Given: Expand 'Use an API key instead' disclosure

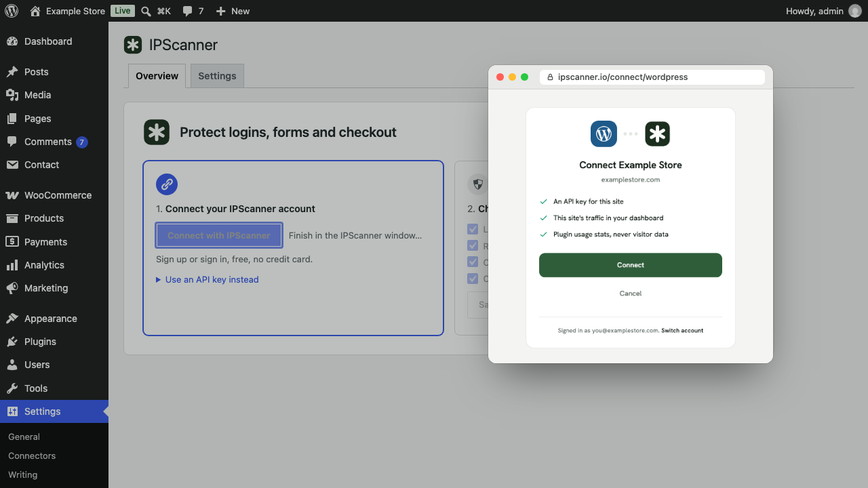Looking at the screenshot, I should [x=208, y=279].
